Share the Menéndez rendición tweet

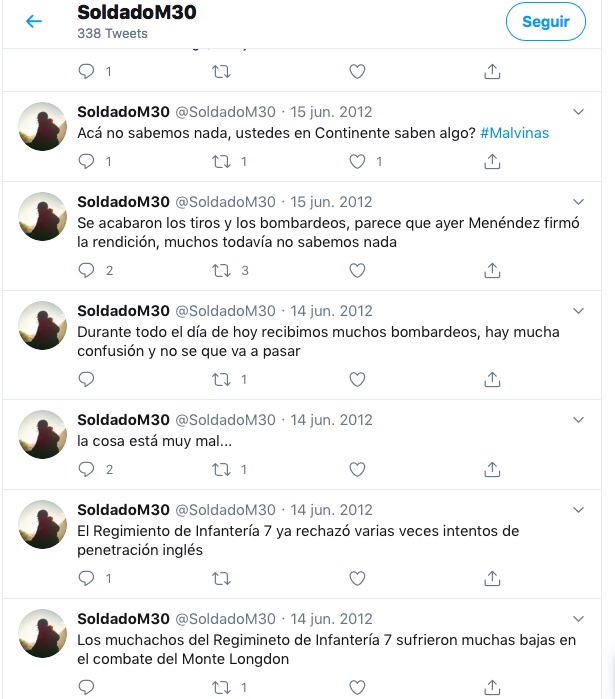pos(492,270)
